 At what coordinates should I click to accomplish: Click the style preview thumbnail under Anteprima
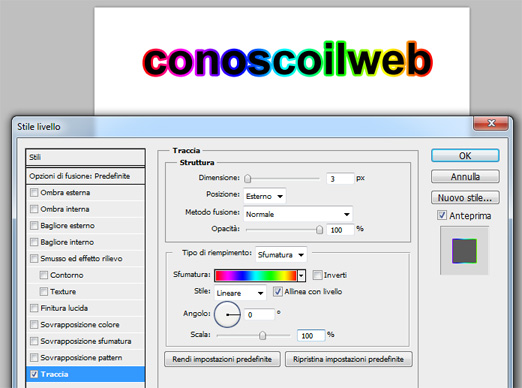pyautogui.click(x=464, y=251)
